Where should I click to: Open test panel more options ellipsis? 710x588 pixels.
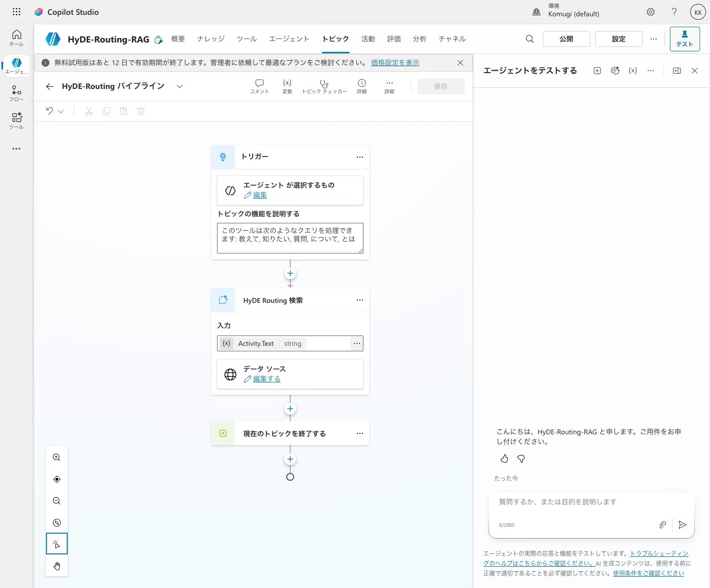coord(651,71)
